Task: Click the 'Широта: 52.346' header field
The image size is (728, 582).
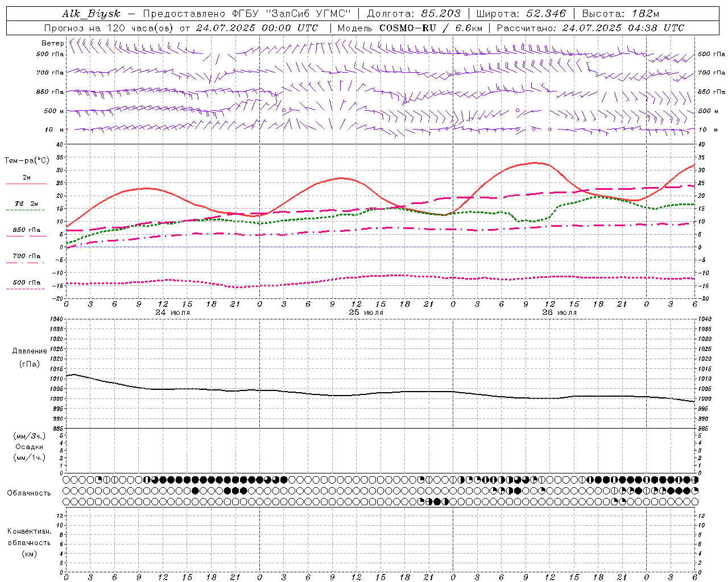Action: pyautogui.click(x=521, y=14)
